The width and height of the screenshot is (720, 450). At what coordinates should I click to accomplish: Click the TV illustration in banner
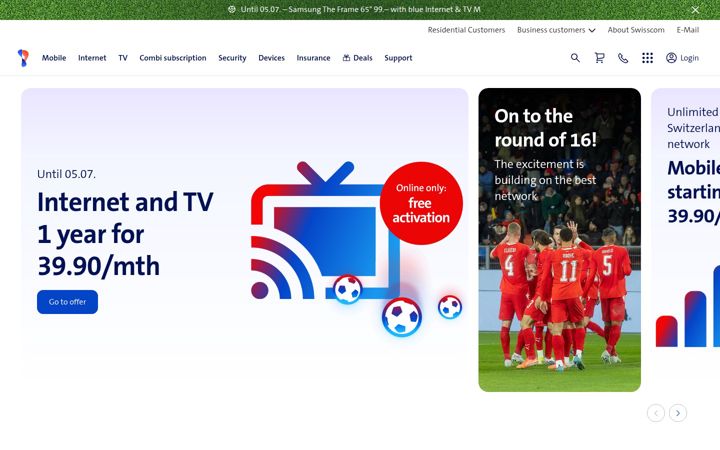[325, 231]
